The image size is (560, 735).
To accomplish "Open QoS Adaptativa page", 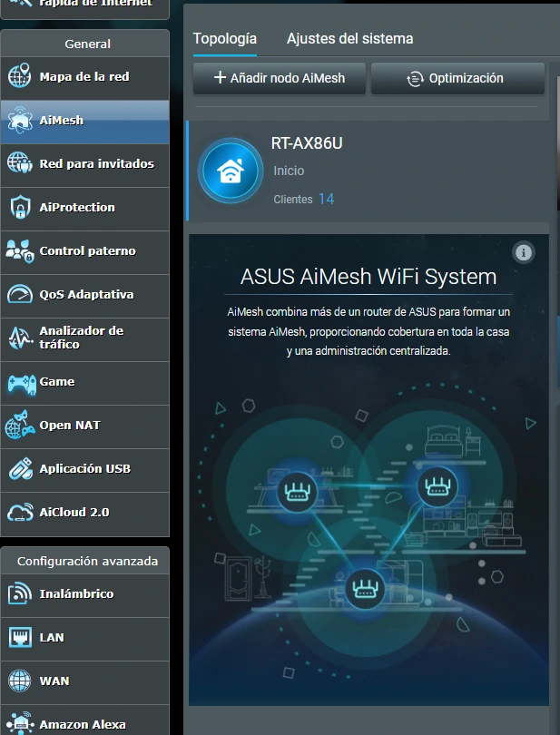I will (85, 296).
